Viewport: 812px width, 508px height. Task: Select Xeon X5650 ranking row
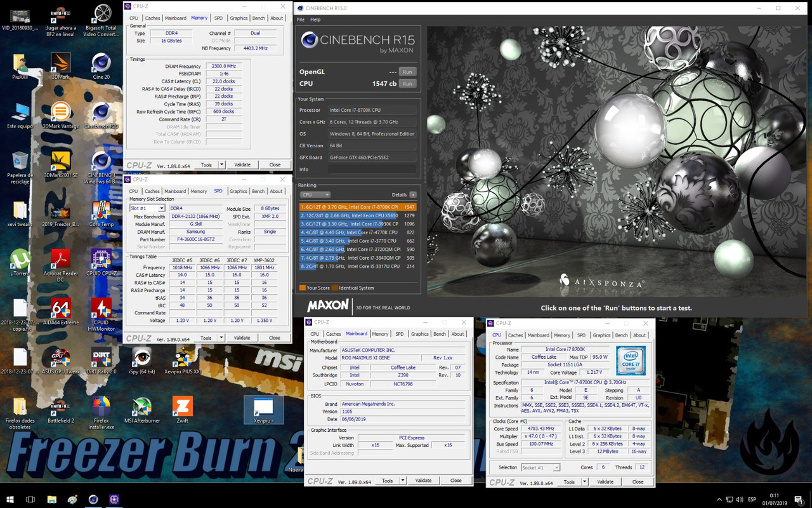[358, 215]
